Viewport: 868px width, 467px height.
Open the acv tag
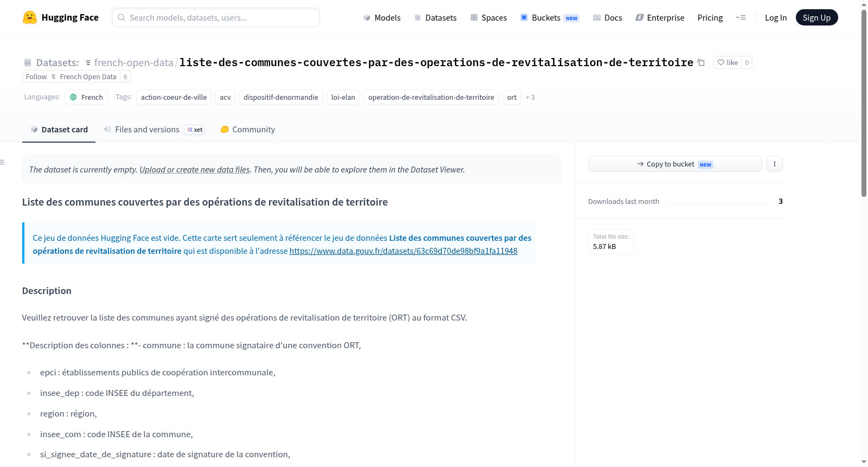point(225,98)
